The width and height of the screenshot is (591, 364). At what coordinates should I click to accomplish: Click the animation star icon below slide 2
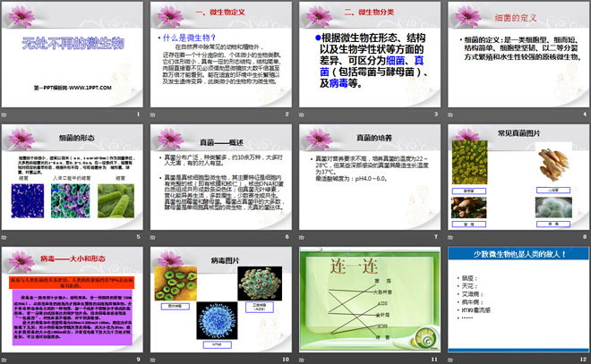coord(152,114)
